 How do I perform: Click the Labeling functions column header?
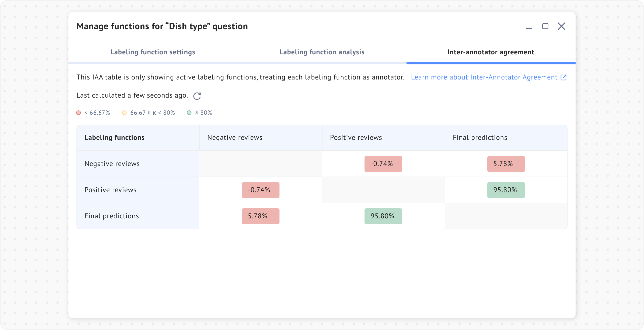(x=114, y=138)
